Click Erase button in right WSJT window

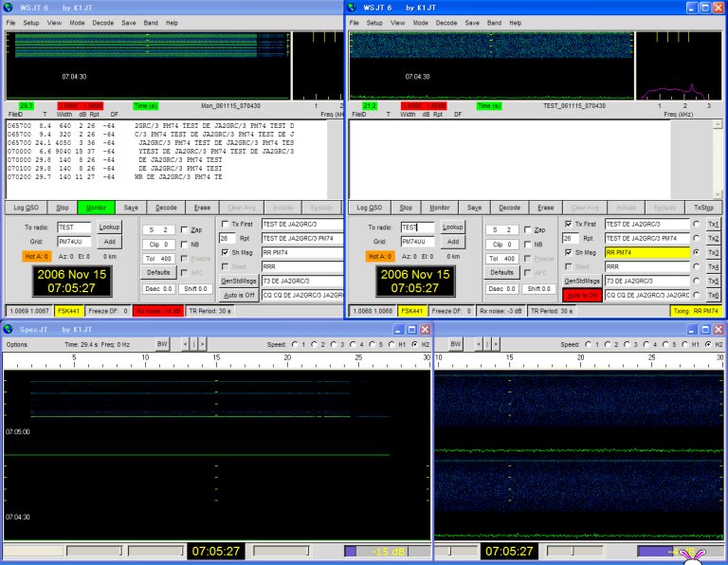(546, 208)
